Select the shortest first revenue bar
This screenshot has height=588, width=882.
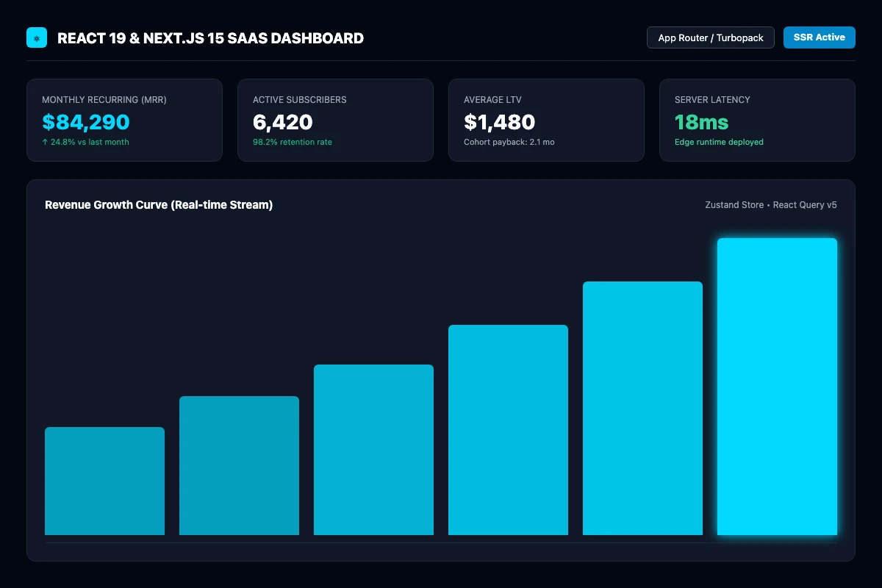point(104,481)
